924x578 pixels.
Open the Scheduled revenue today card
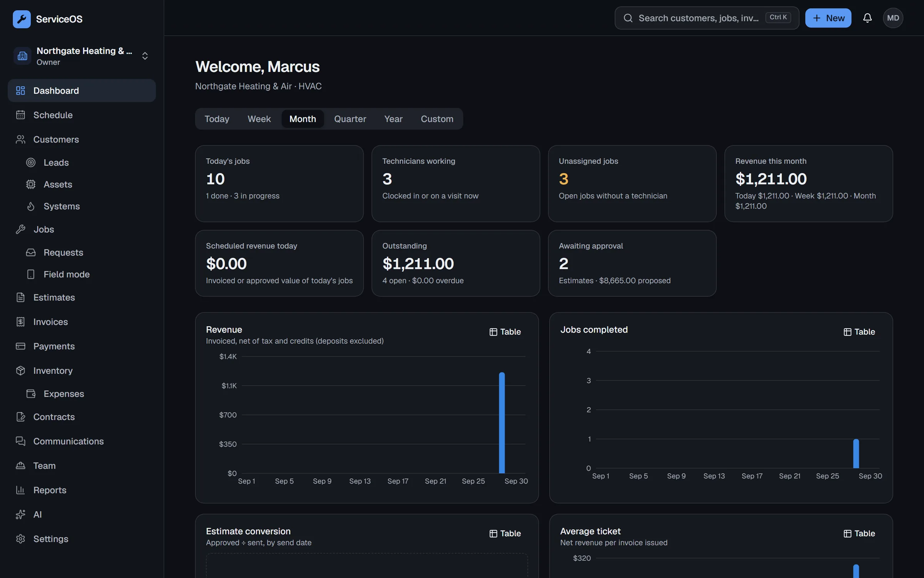tap(279, 263)
